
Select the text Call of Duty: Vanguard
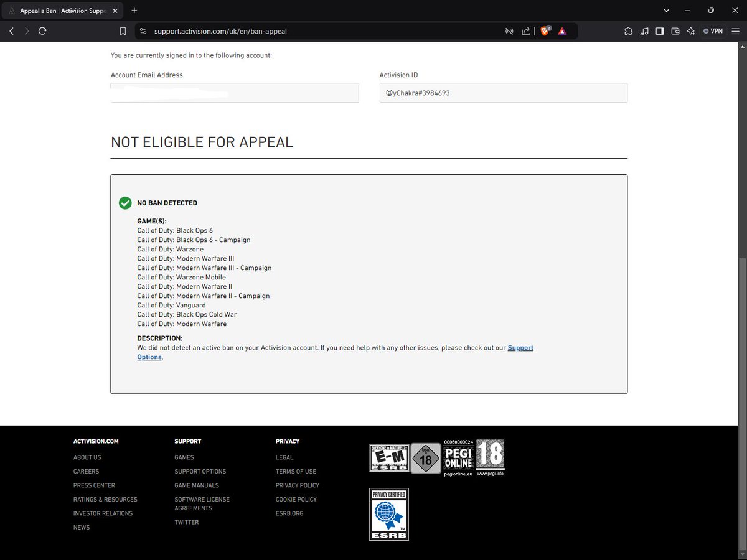pyautogui.click(x=171, y=306)
